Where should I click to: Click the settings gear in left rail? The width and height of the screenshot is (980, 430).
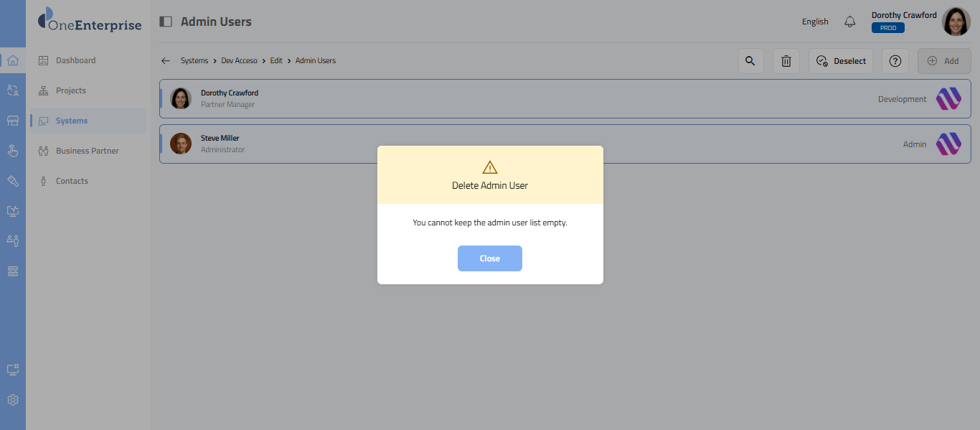(x=13, y=400)
